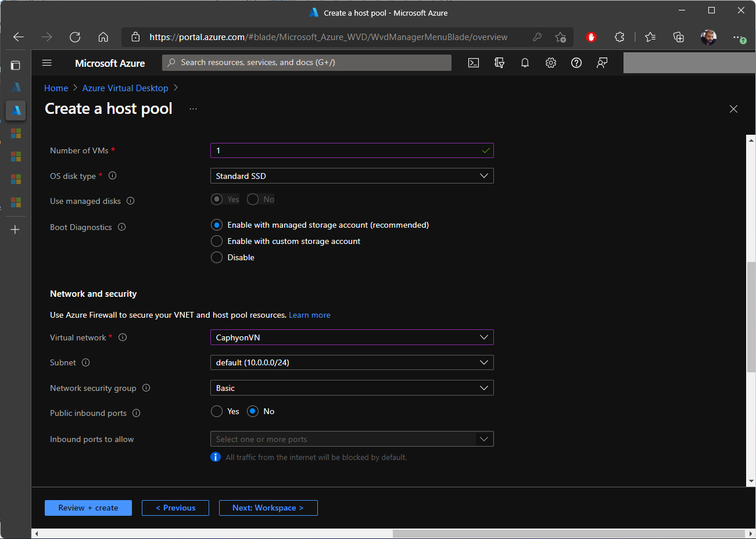
Task: Show info for OS disk type
Action: 113,175
